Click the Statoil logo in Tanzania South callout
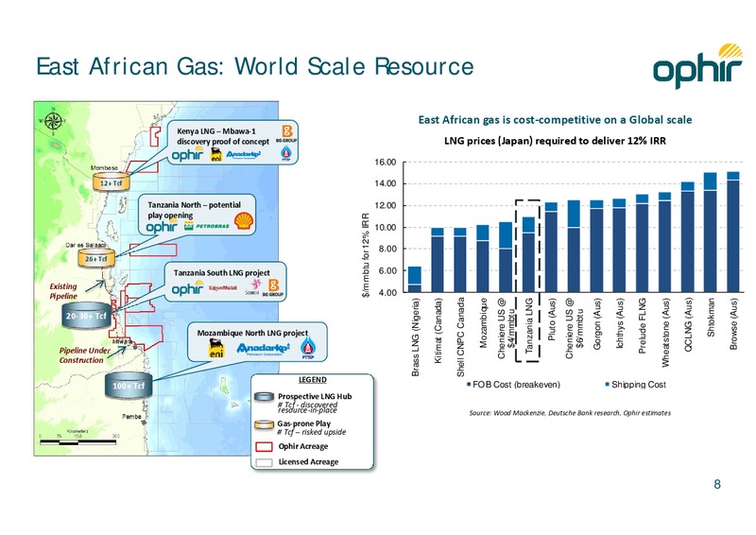The height and width of the screenshot is (535, 756). click(x=253, y=287)
